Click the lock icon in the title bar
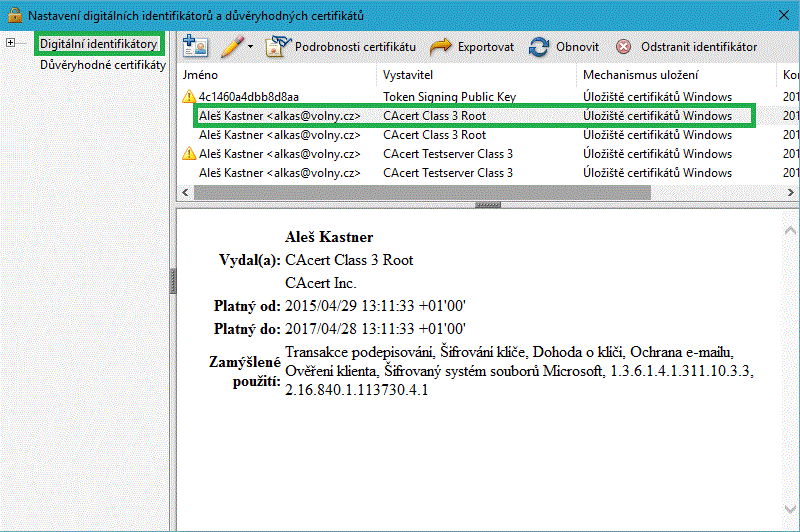This screenshot has width=800, height=532. (14, 14)
